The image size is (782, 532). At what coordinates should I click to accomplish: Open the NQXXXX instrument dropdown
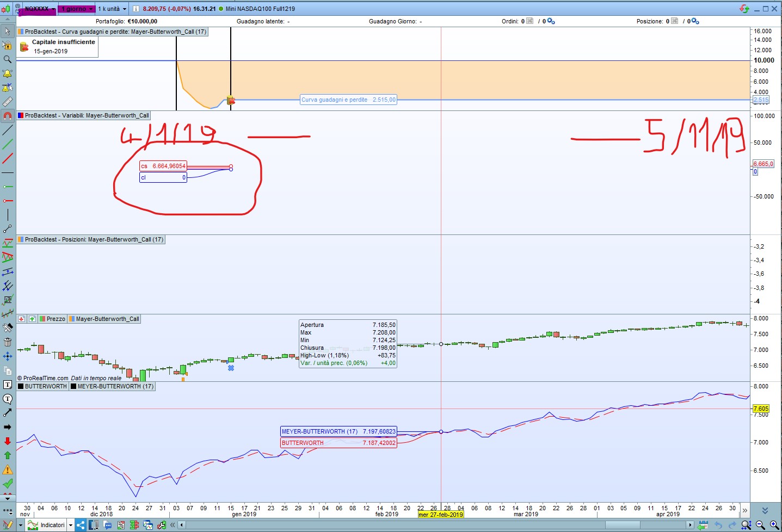tap(39, 9)
